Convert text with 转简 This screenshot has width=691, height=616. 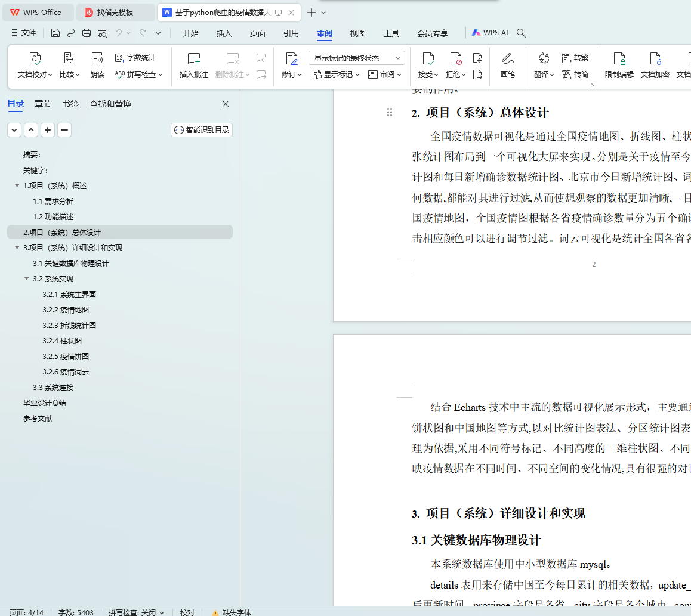575,75
